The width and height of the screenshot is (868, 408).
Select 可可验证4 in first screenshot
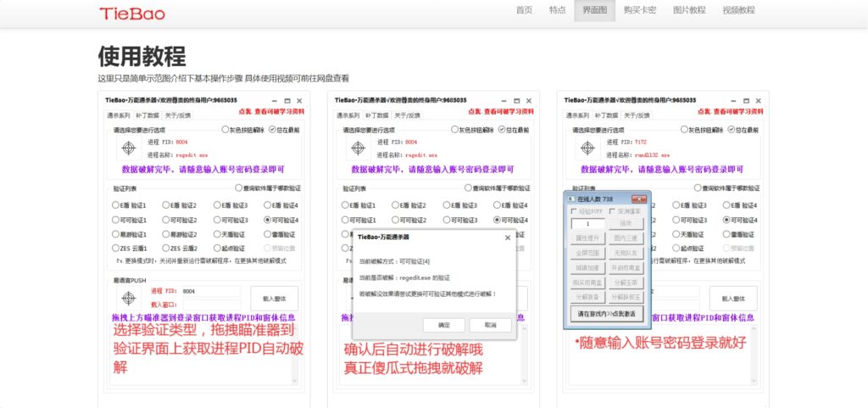[281, 220]
